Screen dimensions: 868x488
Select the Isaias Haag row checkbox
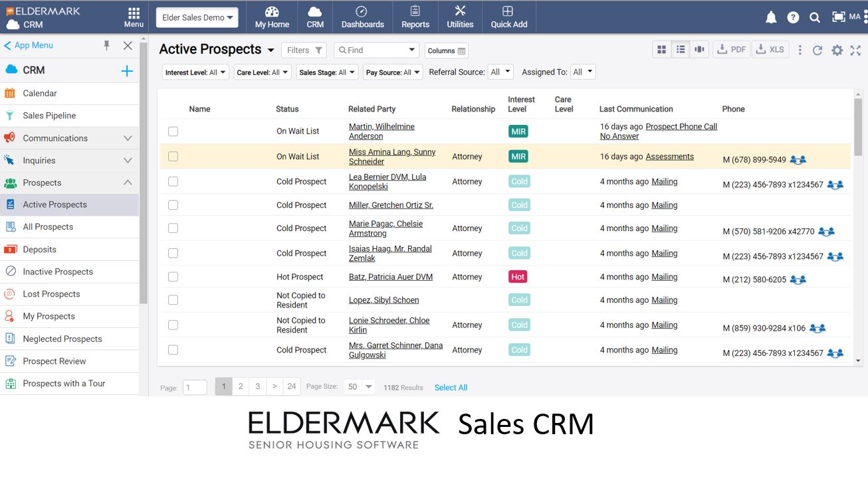pyautogui.click(x=173, y=253)
